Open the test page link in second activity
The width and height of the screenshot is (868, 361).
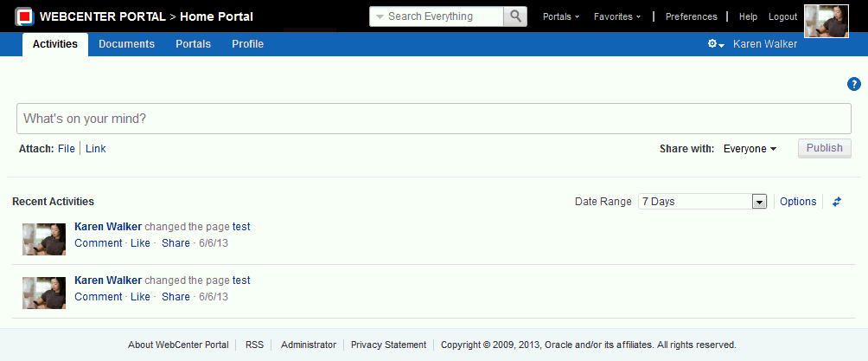click(x=241, y=280)
